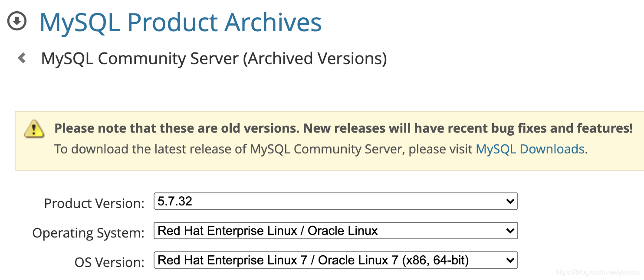The width and height of the screenshot is (644, 280).
Task: Open the OS Version dropdown for Red Hat 7
Action: click(336, 260)
